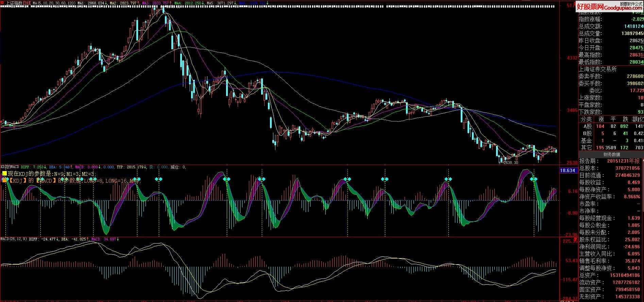The height and width of the screenshot is (302, 644).
Task: Select the B股 row in the table
Action: pos(611,133)
